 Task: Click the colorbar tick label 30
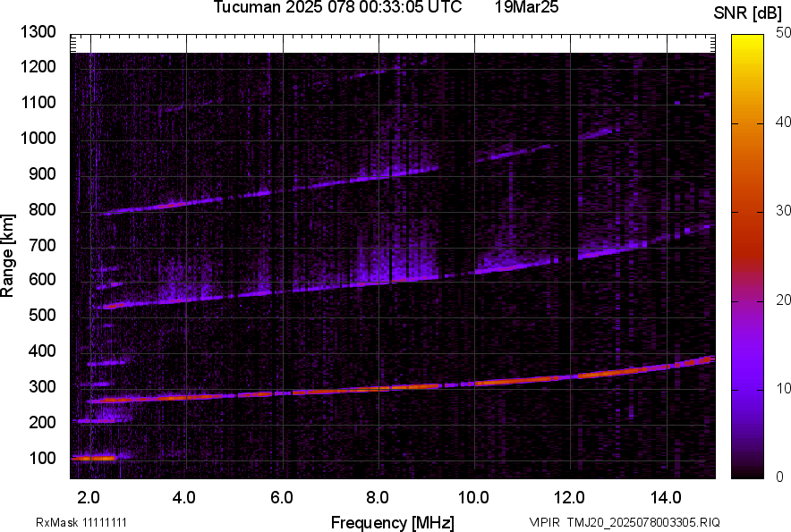[784, 211]
